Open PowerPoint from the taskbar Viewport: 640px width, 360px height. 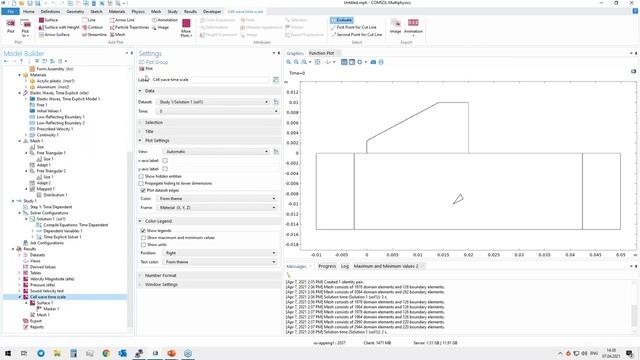(x=171, y=353)
